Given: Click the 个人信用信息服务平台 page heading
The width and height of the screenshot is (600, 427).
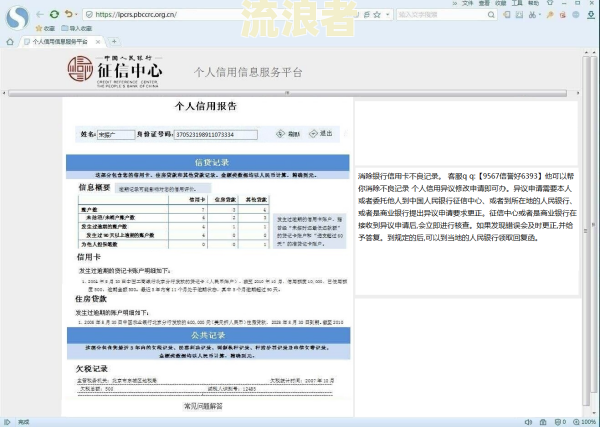Looking at the screenshot, I should [x=248, y=72].
